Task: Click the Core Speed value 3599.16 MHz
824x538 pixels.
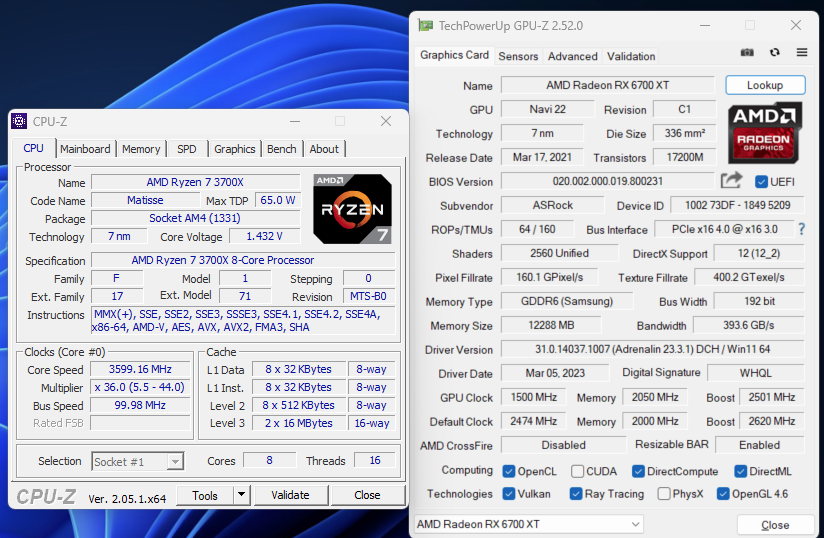Action: pyautogui.click(x=140, y=369)
